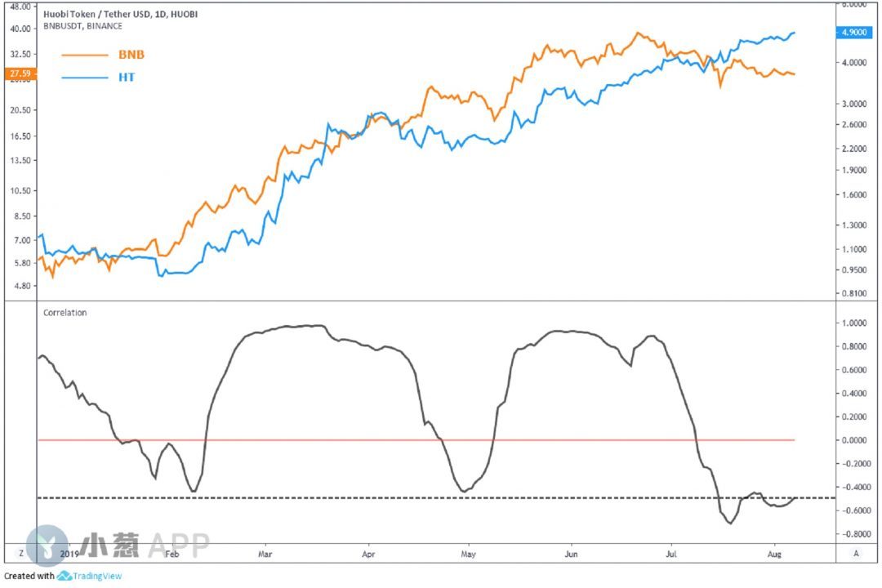The width and height of the screenshot is (882, 588).
Task: Click the 10.50 left axis value
Action: click(20, 191)
